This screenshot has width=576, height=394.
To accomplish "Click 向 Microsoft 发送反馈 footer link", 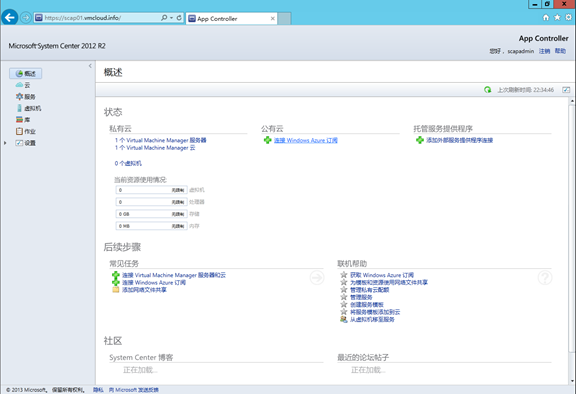I will [x=134, y=390].
